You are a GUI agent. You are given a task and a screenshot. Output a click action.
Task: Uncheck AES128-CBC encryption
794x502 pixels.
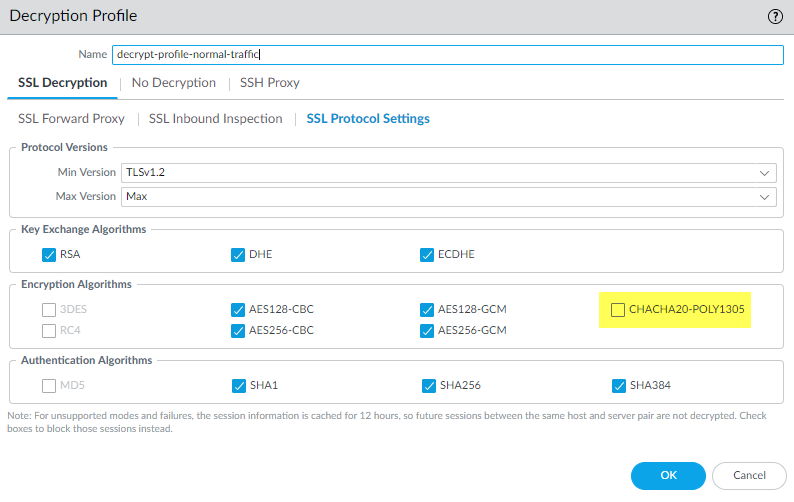pyautogui.click(x=238, y=310)
